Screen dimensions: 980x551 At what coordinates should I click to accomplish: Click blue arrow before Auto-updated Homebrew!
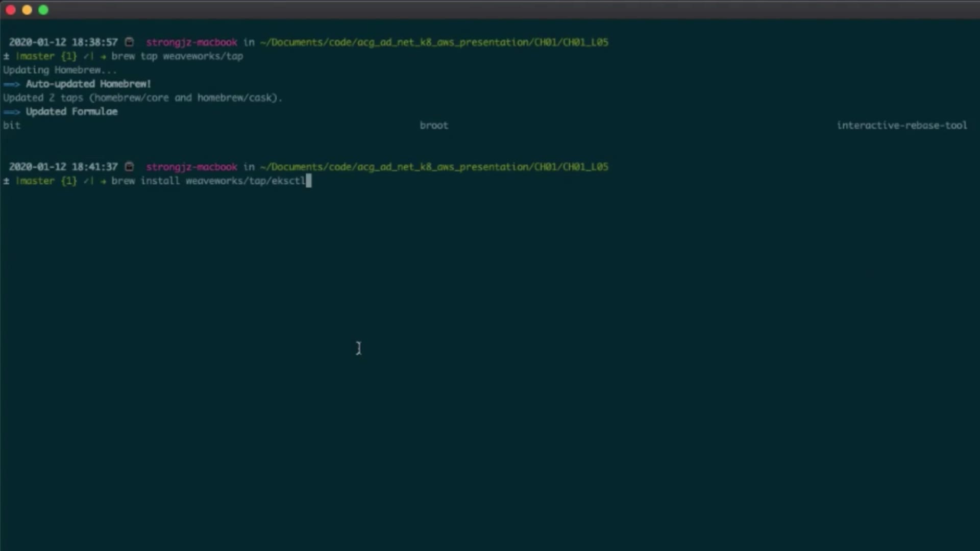pos(12,84)
